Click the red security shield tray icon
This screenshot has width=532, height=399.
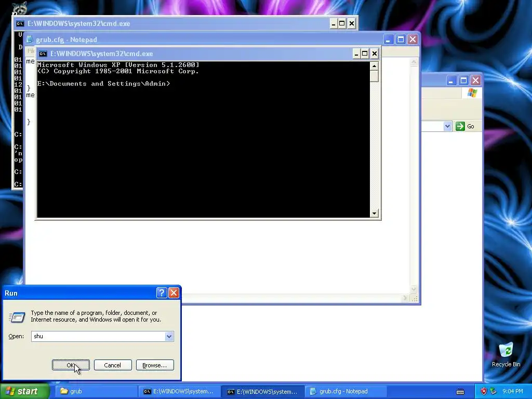click(x=484, y=391)
